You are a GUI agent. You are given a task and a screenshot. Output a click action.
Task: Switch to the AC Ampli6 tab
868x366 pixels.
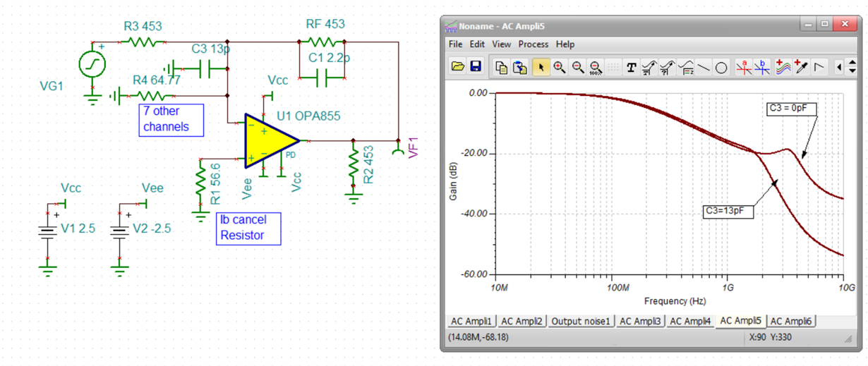pyautogui.click(x=792, y=321)
